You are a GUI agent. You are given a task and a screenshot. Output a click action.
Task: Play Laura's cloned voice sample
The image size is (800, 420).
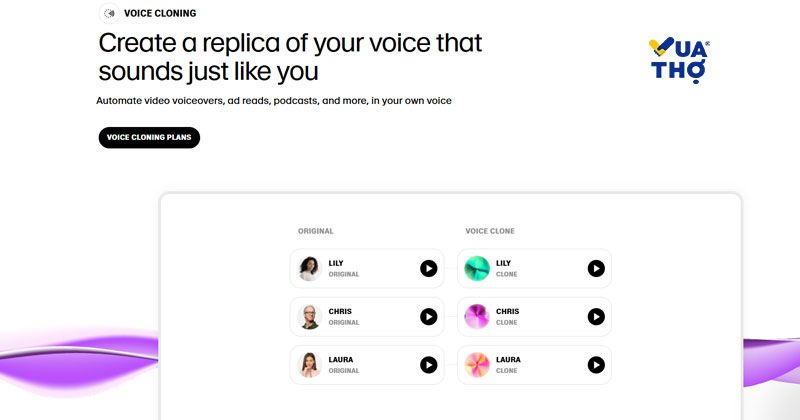[x=596, y=365]
